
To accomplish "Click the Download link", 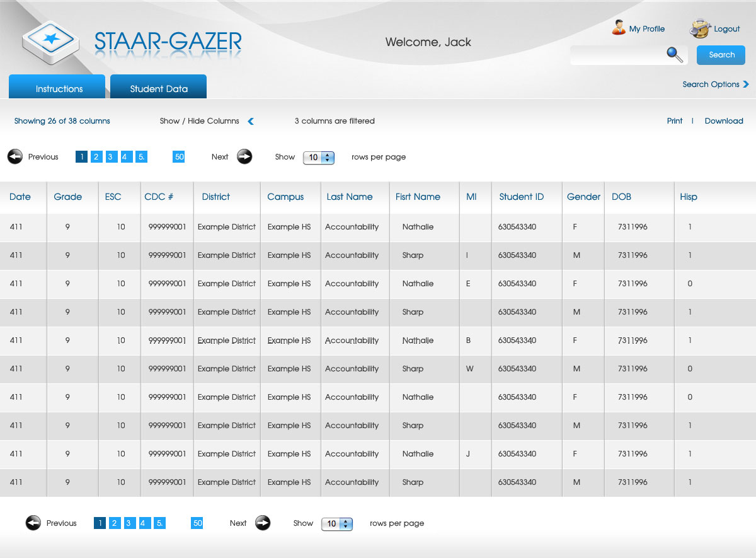I will (724, 121).
